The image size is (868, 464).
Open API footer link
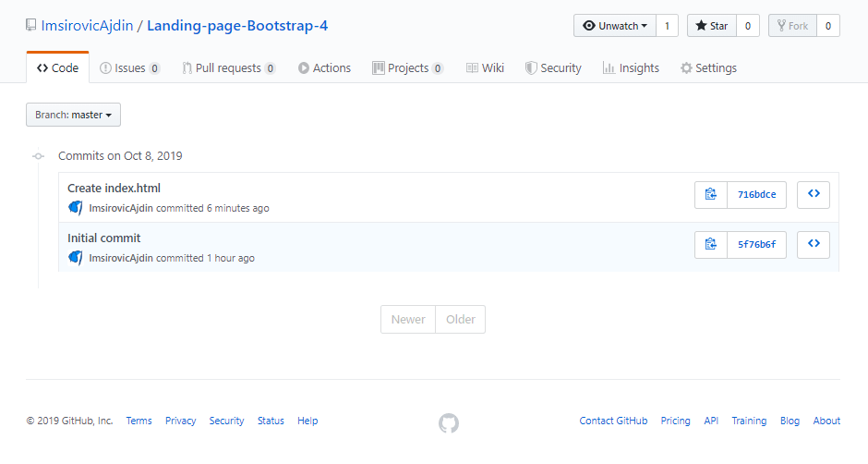(711, 421)
